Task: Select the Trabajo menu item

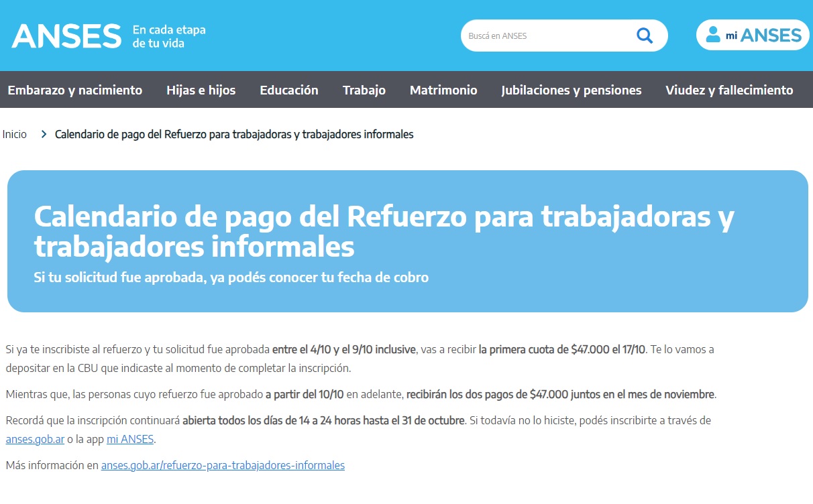Action: (364, 90)
